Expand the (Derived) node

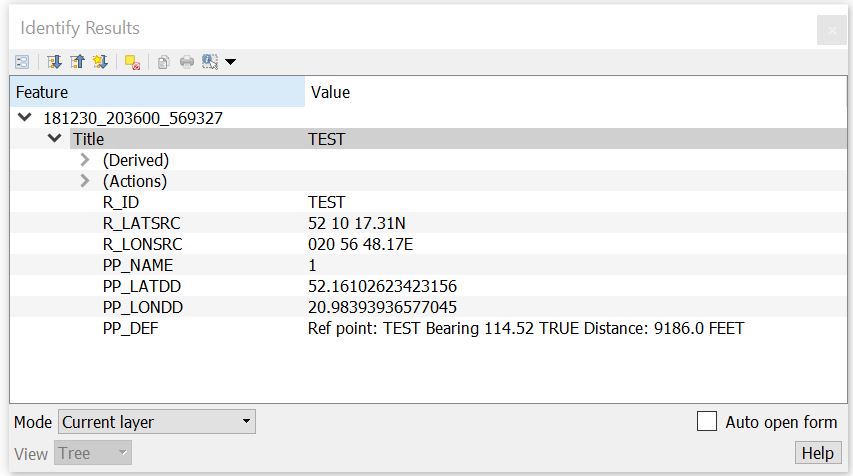point(84,160)
